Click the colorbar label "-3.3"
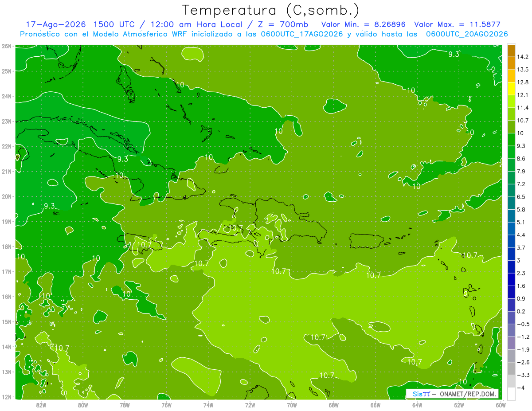This screenshot has width=532, height=411. tap(523, 375)
